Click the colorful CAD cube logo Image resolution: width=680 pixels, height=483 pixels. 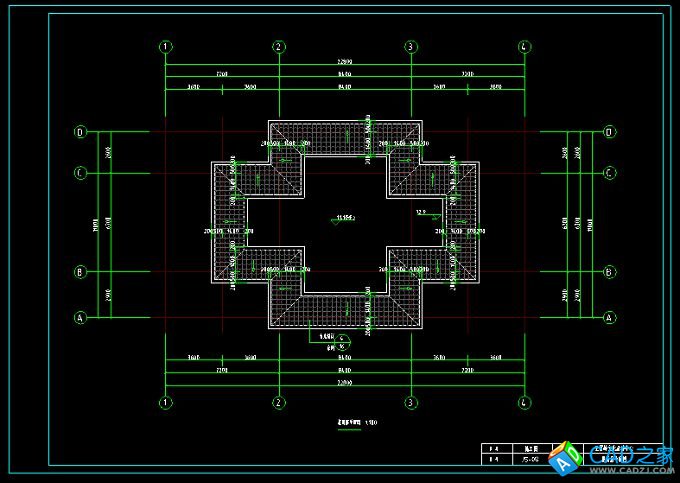pos(568,459)
